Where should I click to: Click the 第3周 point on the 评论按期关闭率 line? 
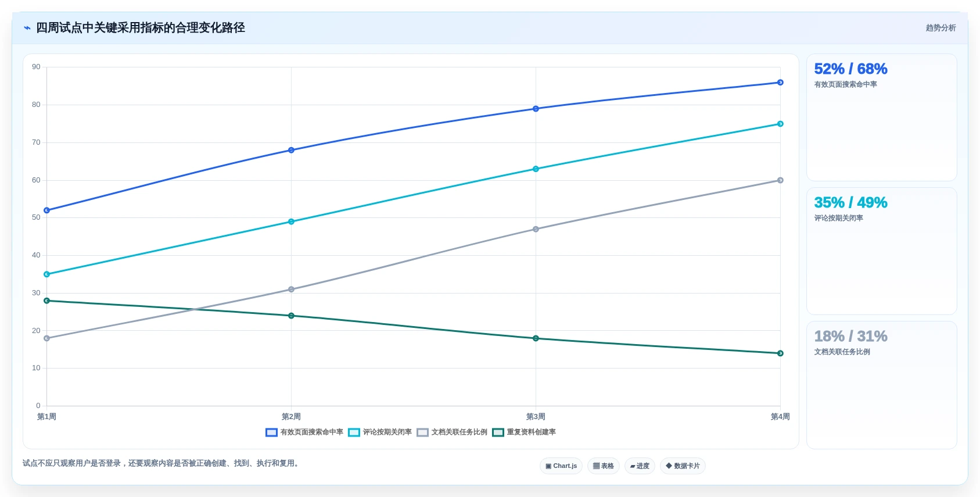click(x=536, y=169)
